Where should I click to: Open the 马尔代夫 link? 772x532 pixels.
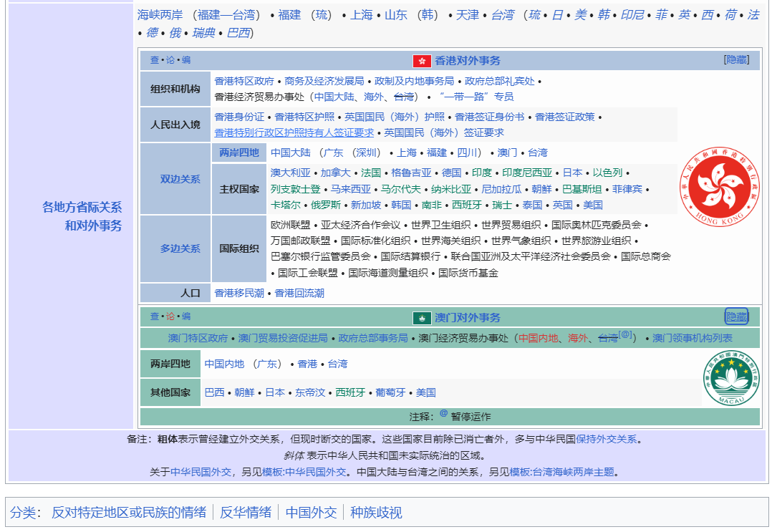[401, 190]
